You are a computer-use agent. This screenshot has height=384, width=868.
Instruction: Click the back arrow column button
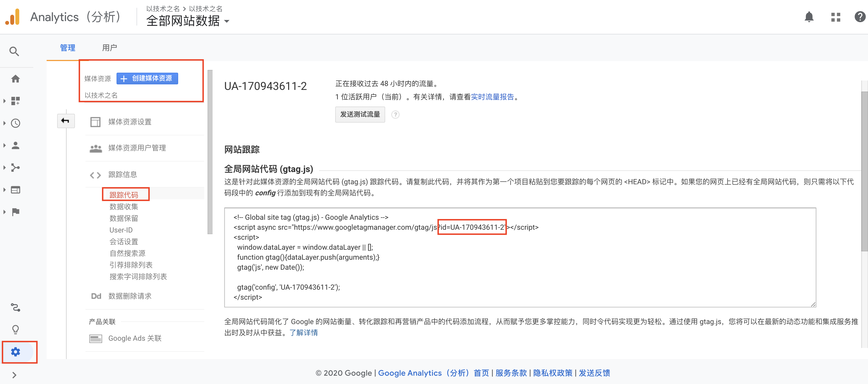click(x=66, y=121)
